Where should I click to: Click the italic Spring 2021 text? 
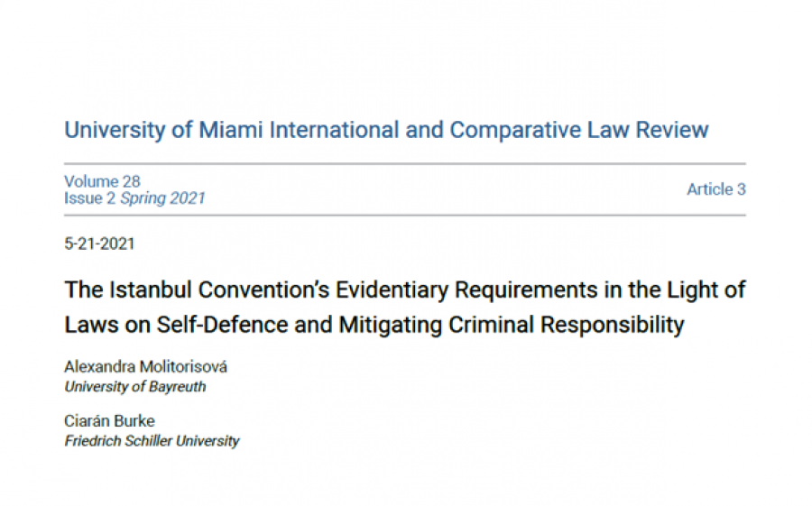coord(163,198)
